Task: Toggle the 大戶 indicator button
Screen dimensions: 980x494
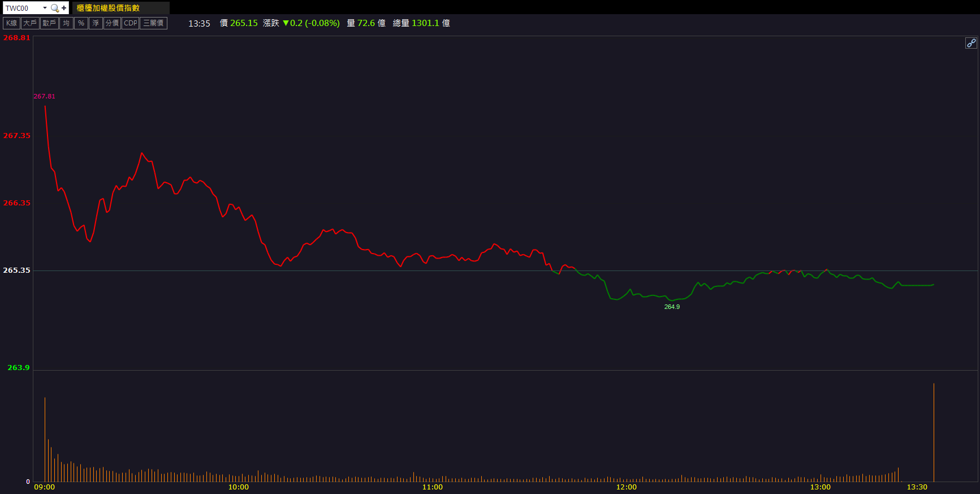Action: (x=30, y=23)
